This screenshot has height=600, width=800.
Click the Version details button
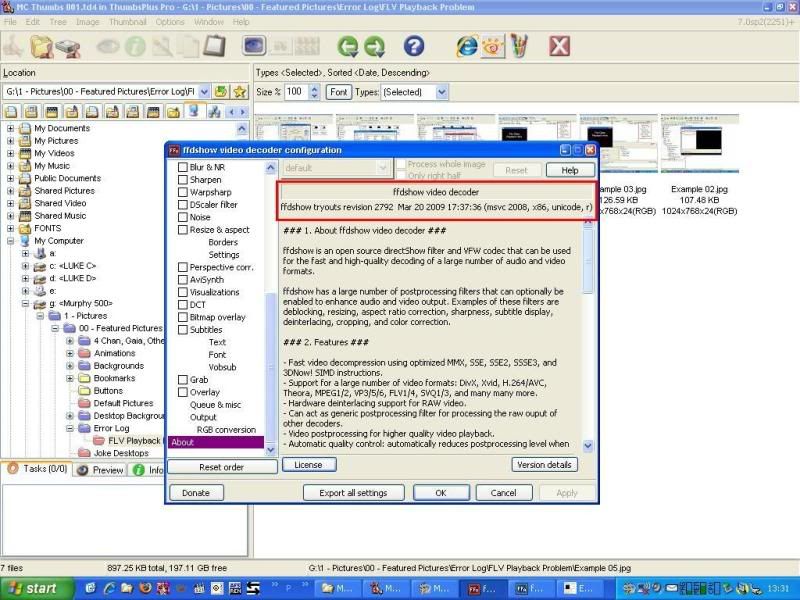click(x=544, y=465)
